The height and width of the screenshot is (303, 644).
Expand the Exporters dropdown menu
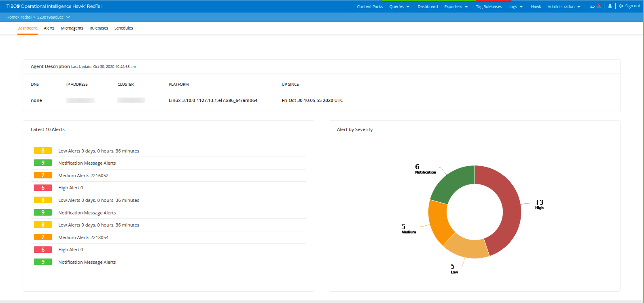[456, 7]
